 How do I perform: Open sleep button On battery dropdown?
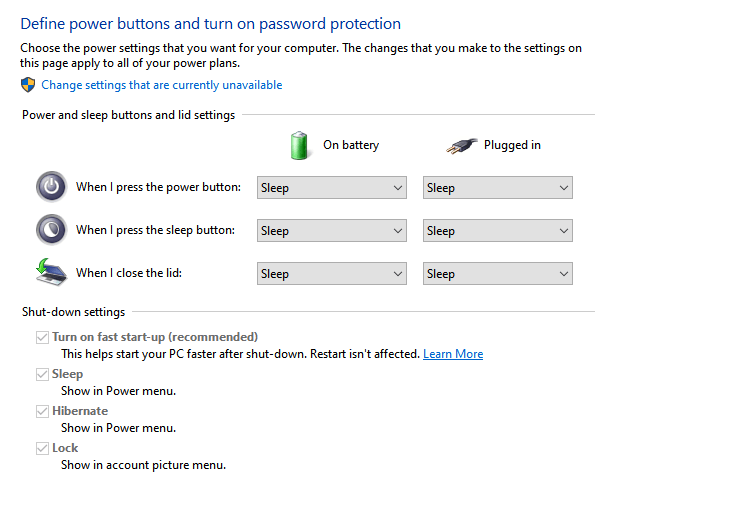click(331, 231)
